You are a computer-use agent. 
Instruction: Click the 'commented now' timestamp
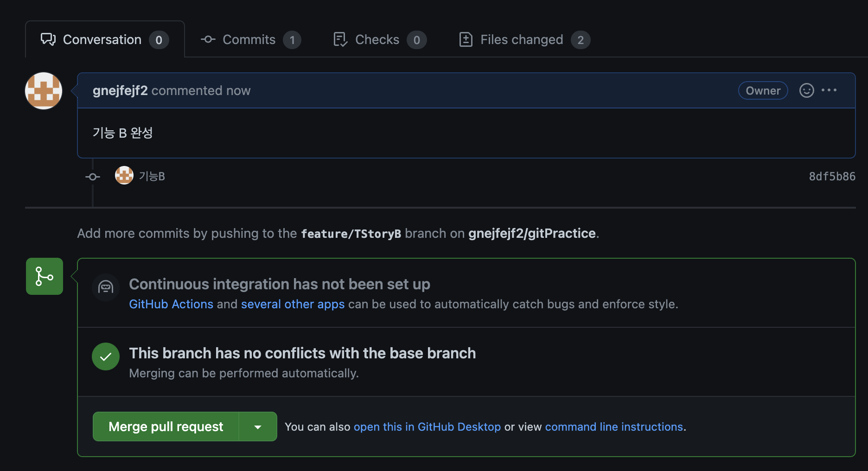[x=201, y=90]
